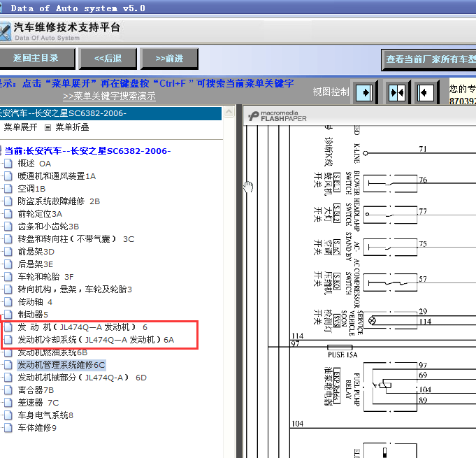Screen dimensions: 476x458
Task: Open 转盘和转向柱(不带气囊) 3C item
Action: point(76,239)
